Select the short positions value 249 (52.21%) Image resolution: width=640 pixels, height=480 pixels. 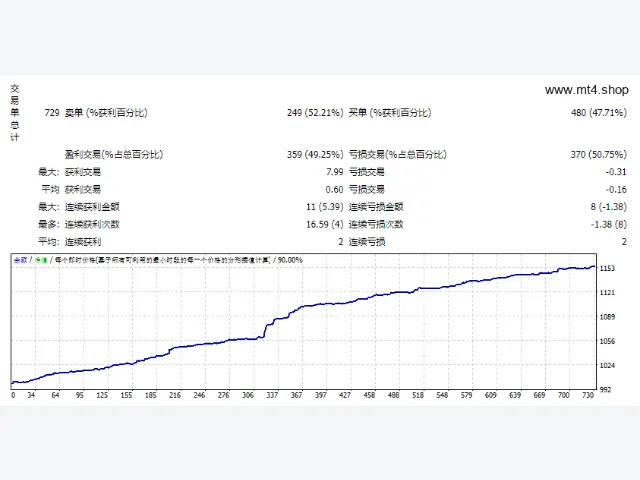pos(315,113)
